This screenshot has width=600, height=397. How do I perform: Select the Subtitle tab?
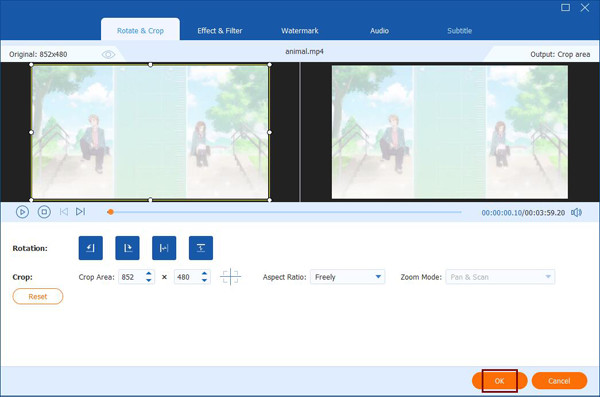460,31
